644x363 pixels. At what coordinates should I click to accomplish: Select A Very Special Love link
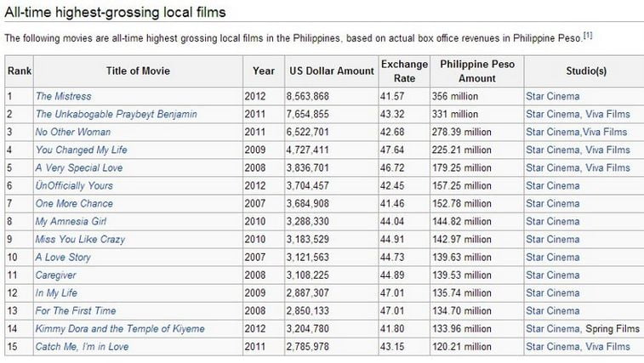pyautogui.click(x=79, y=168)
